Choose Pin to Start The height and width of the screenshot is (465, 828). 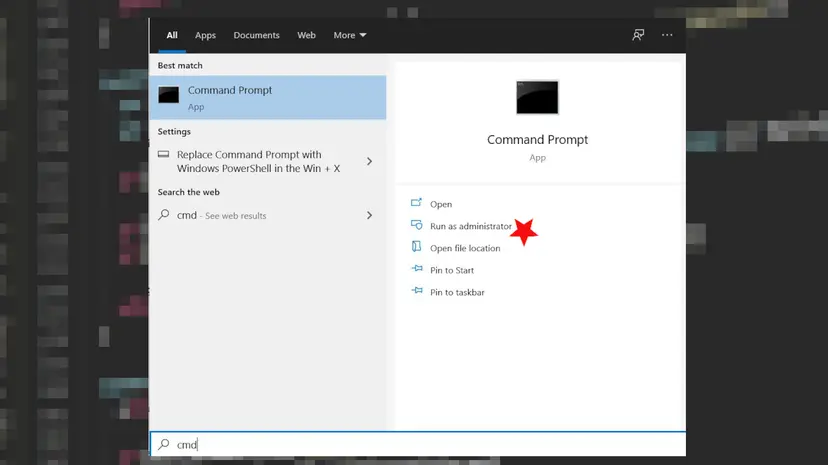(x=451, y=270)
